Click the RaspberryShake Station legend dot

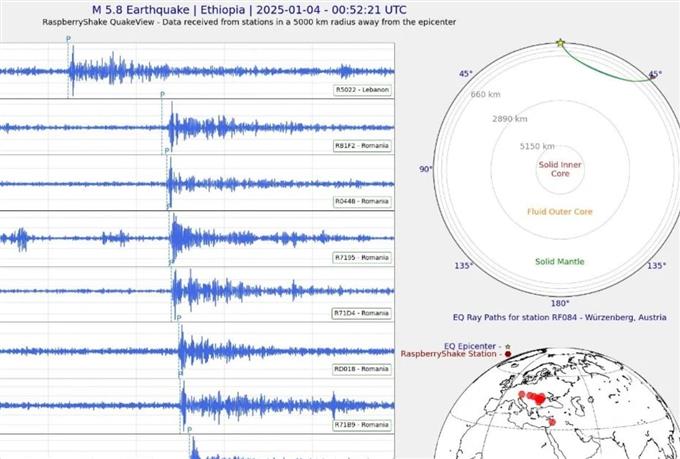pos(507,354)
